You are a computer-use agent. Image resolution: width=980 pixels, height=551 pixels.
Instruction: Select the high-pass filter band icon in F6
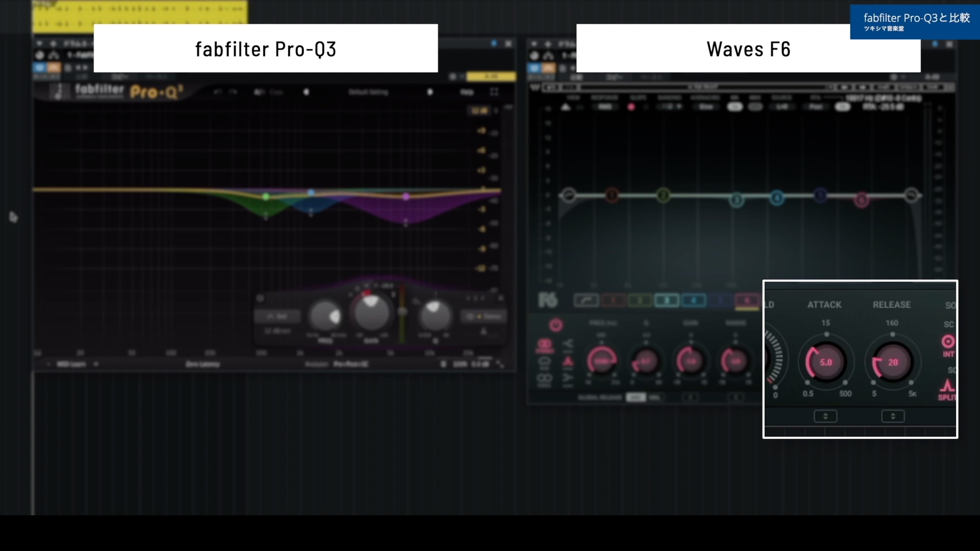[586, 300]
